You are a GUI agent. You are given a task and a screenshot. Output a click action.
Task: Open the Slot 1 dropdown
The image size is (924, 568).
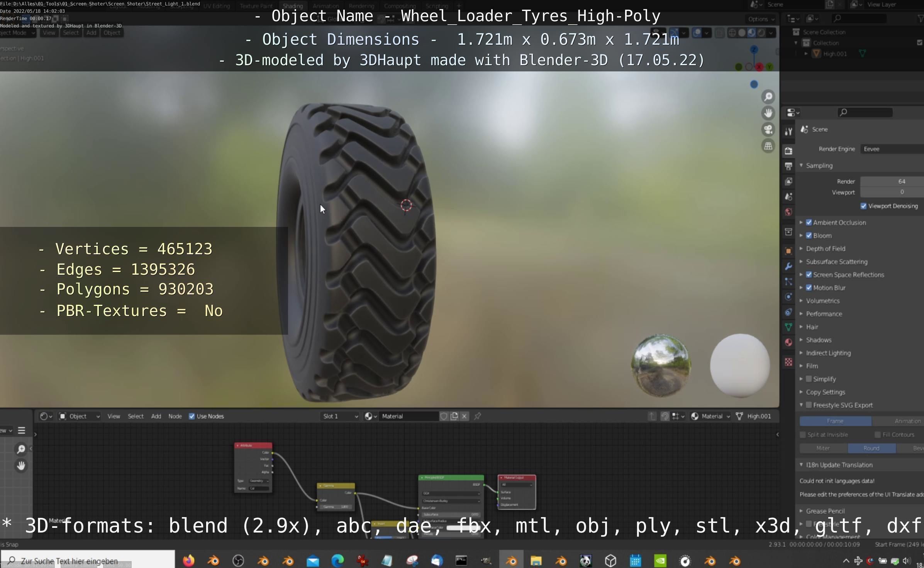[x=340, y=416]
